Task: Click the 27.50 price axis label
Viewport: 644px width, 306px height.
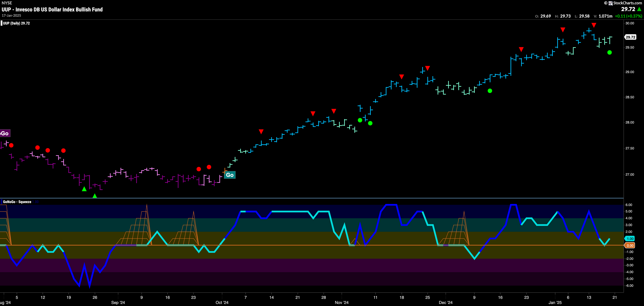Action: [x=630, y=148]
